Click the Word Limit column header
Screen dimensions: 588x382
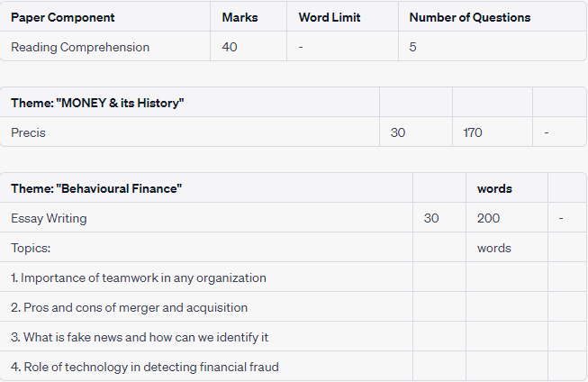coord(330,17)
